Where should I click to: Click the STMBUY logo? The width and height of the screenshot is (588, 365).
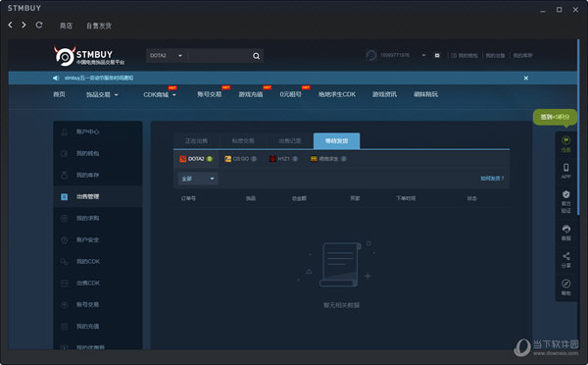point(89,56)
